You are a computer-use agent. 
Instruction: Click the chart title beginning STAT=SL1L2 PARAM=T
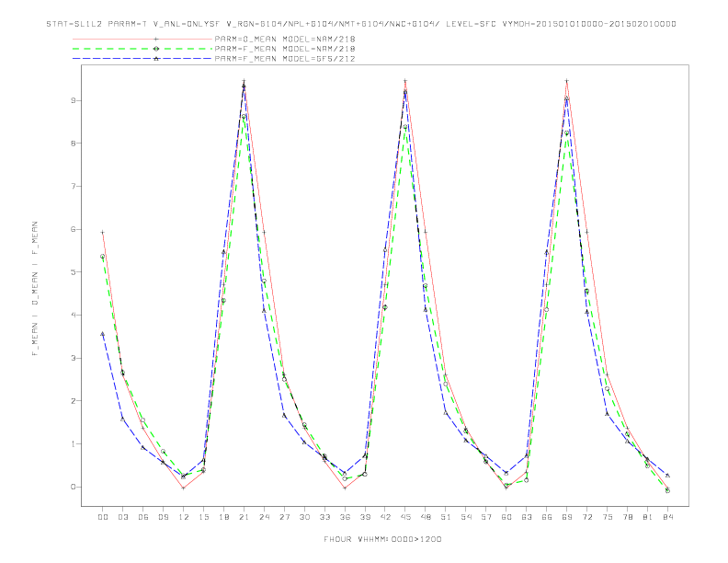[361, 24]
